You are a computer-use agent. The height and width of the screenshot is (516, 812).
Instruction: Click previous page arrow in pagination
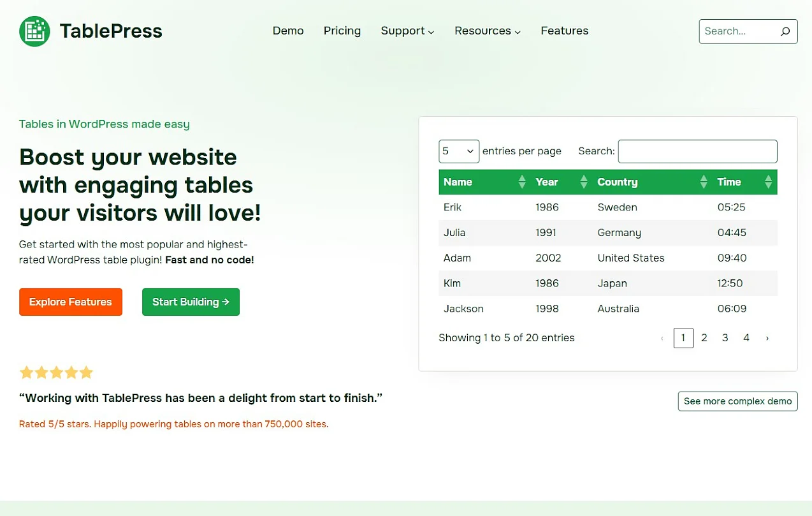[x=662, y=338]
